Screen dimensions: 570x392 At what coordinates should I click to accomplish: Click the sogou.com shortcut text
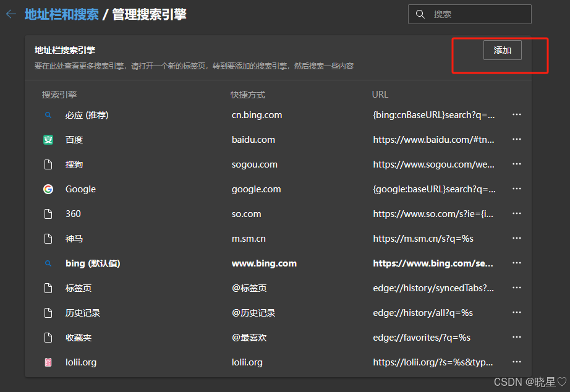point(255,164)
